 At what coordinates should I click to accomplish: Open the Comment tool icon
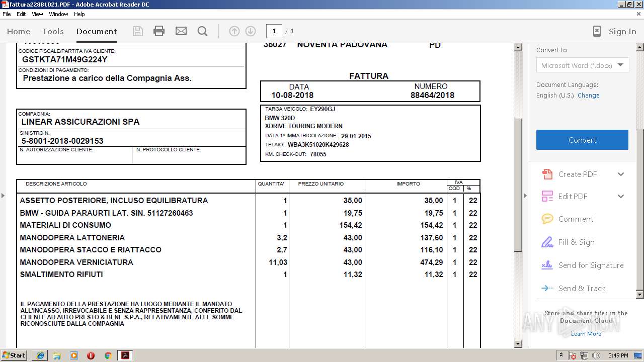547,219
